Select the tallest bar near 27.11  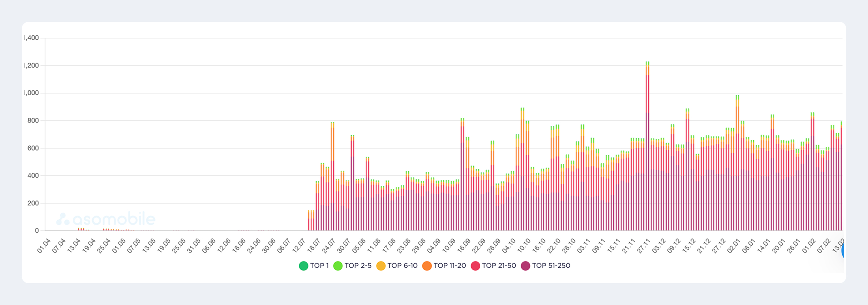point(647,145)
